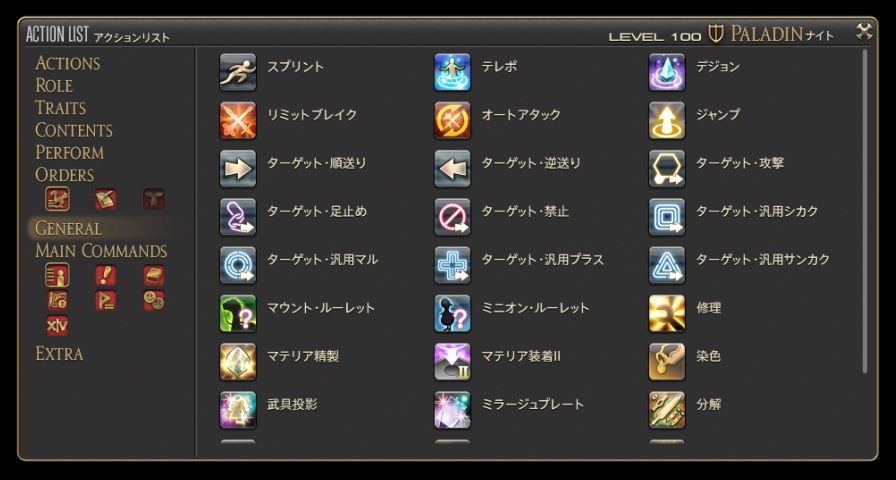Click the Dye (染色) icon
Image resolution: width=896 pixels, height=480 pixels.
pyautogui.click(x=667, y=362)
